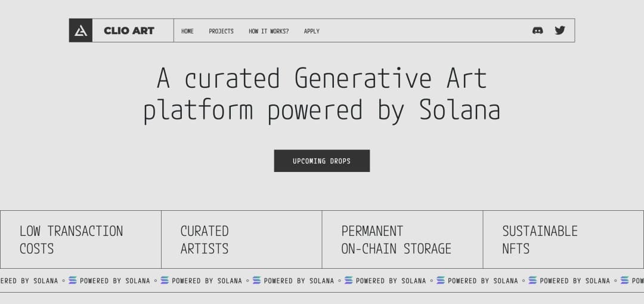Click the CLIO ART brand name text

coord(129,30)
